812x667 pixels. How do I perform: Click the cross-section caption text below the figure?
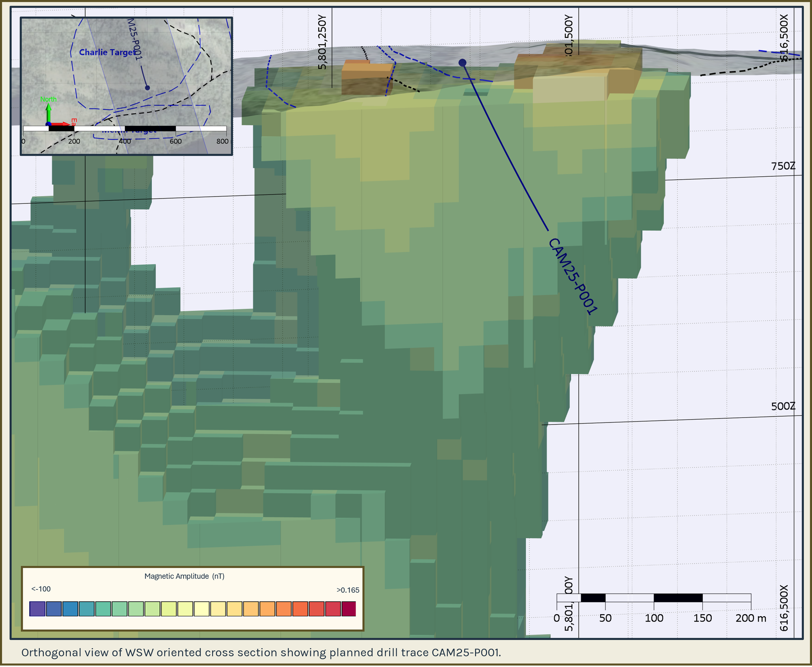(x=261, y=652)
